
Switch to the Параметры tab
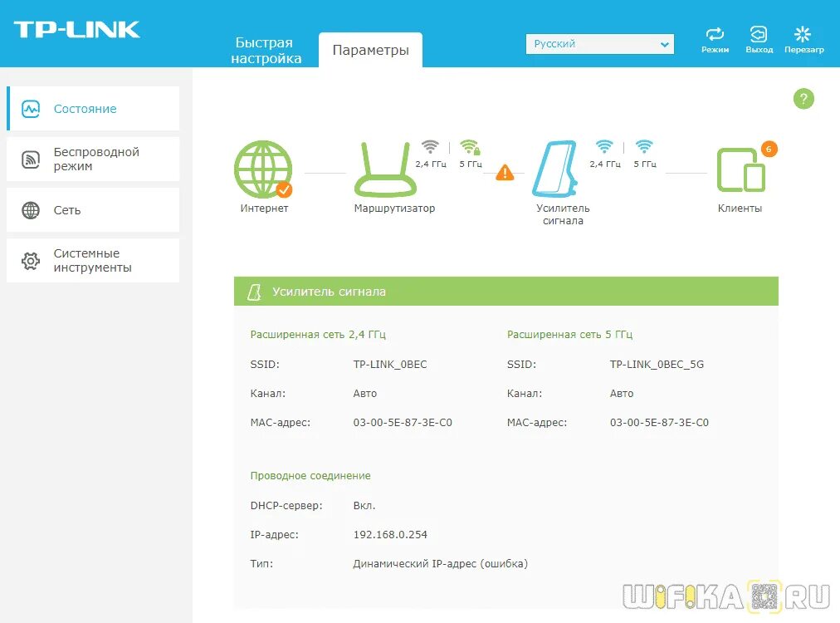[370, 50]
